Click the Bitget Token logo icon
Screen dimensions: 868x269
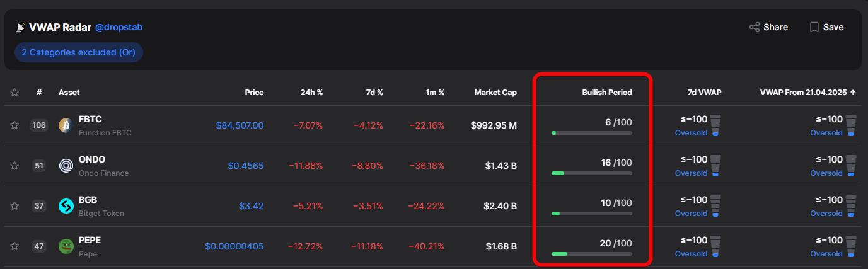(66, 206)
